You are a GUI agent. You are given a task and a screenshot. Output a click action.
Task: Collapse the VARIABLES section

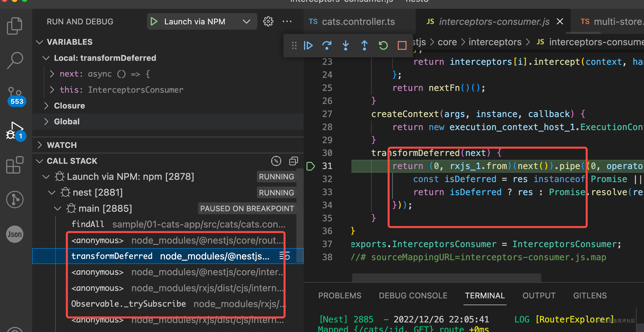coord(39,42)
